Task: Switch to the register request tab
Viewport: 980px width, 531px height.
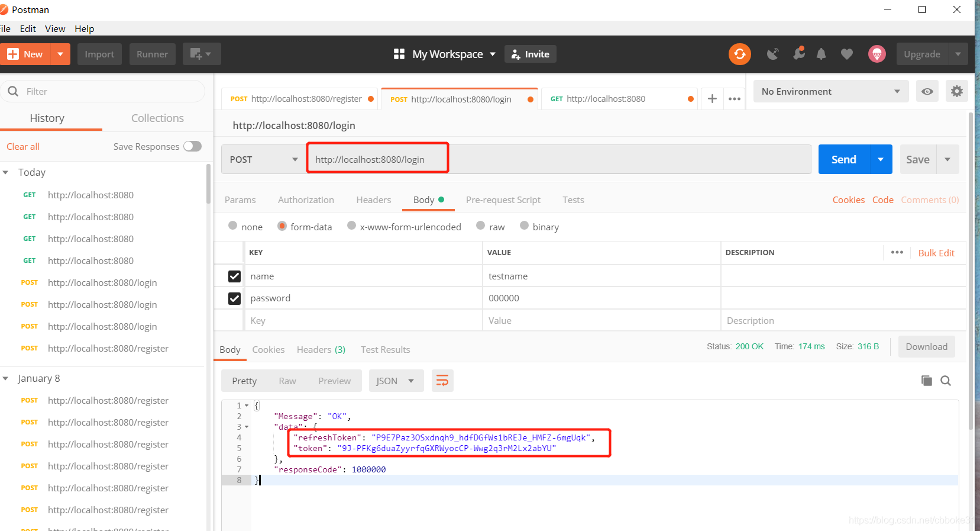Action: [300, 99]
